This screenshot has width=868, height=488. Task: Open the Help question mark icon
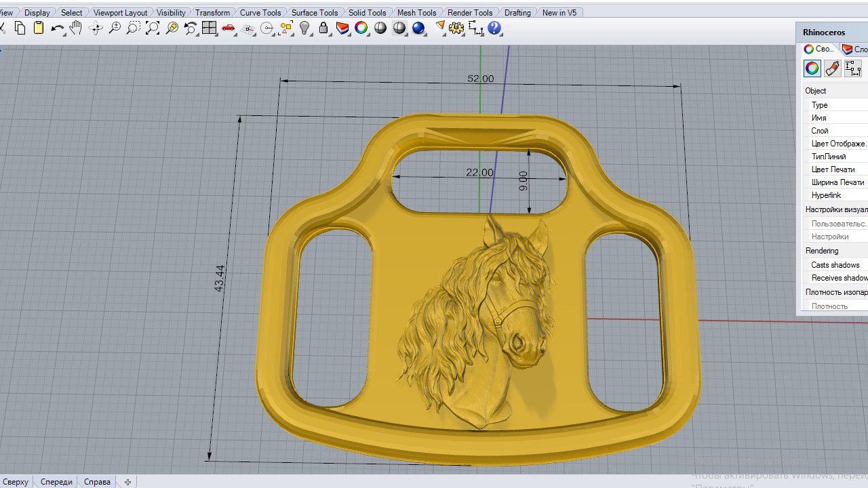click(494, 28)
